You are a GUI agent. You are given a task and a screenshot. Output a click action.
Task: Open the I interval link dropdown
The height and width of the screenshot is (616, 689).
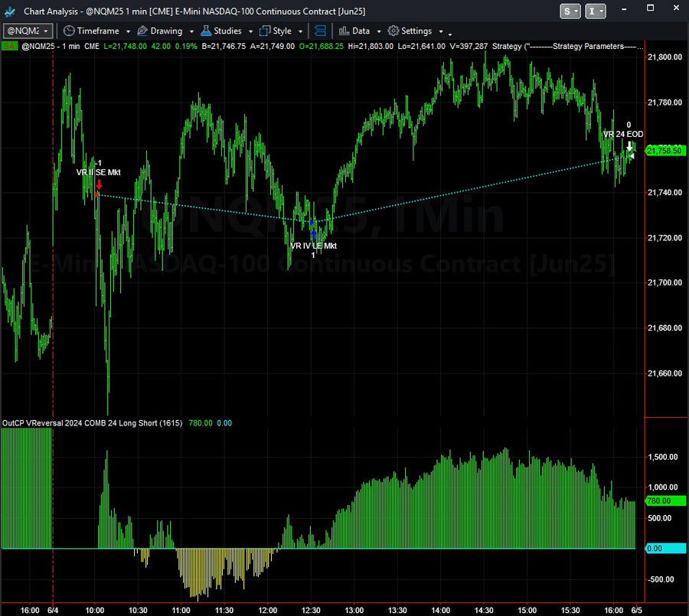596,11
